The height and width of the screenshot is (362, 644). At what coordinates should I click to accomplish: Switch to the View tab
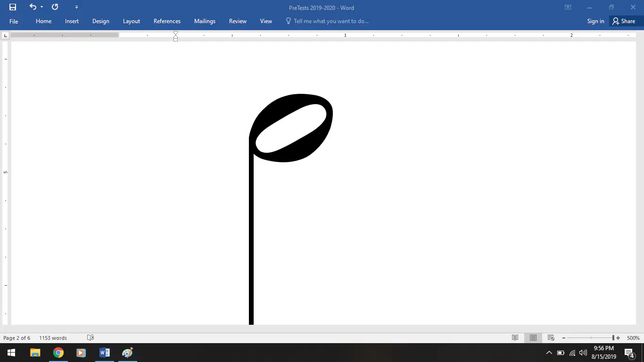(x=266, y=21)
